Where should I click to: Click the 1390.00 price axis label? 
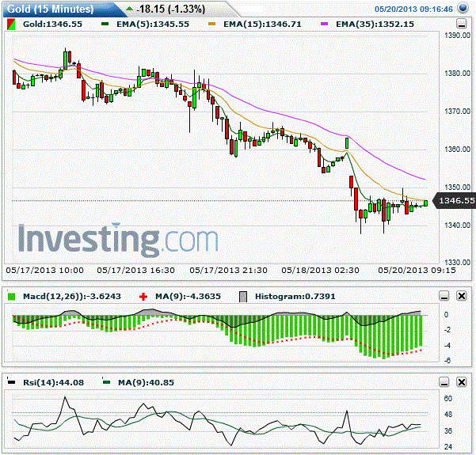pyautogui.click(x=457, y=36)
